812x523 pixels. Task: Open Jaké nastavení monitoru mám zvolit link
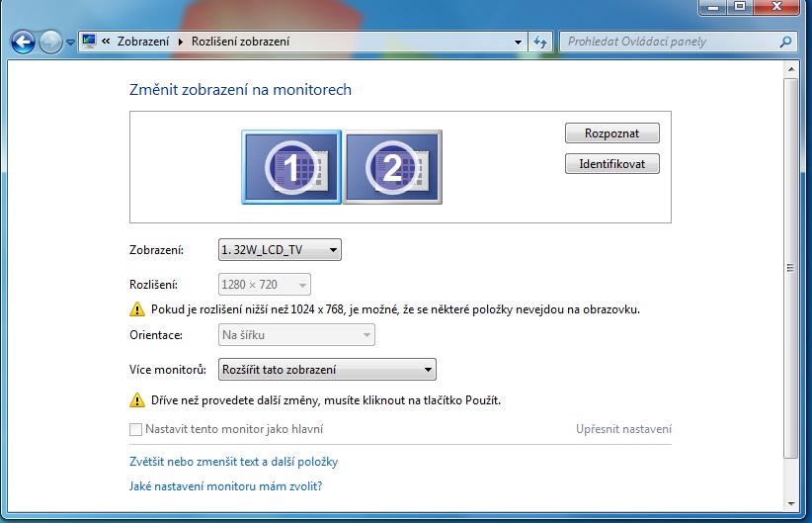coord(226,486)
